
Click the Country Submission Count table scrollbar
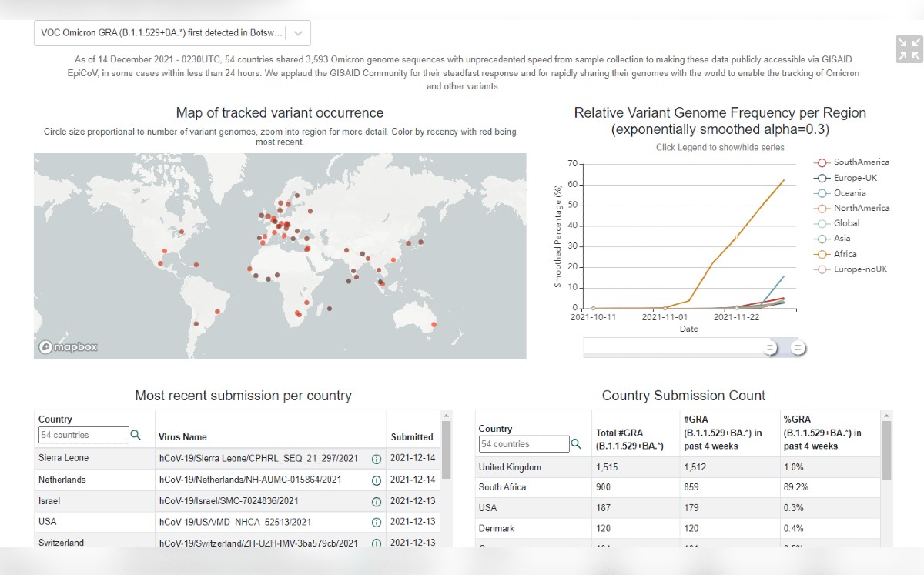point(886,450)
